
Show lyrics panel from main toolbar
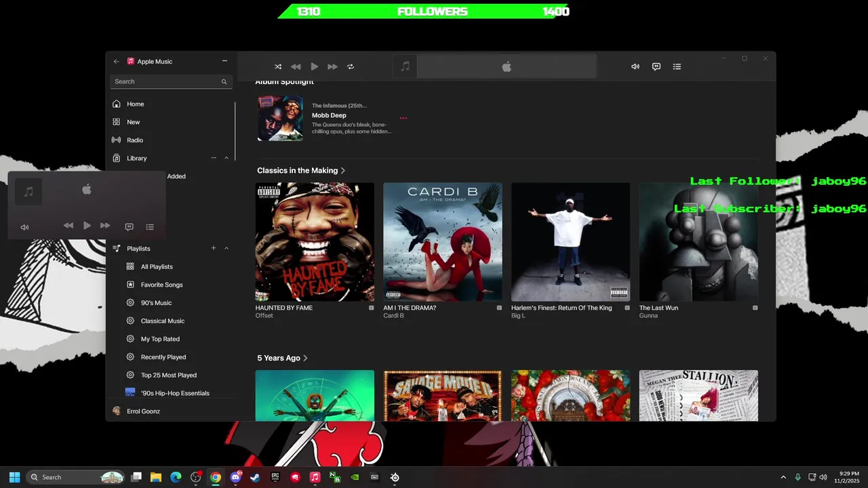coord(656,66)
